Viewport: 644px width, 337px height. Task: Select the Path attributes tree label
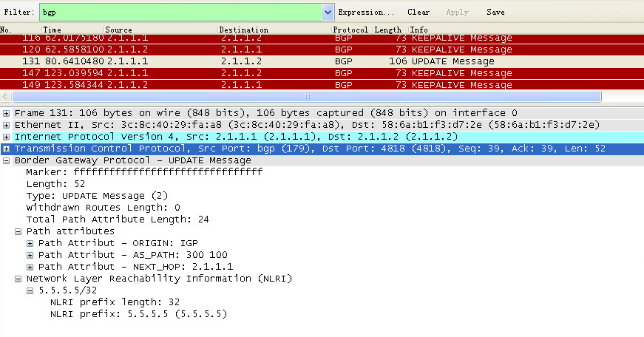click(x=70, y=231)
